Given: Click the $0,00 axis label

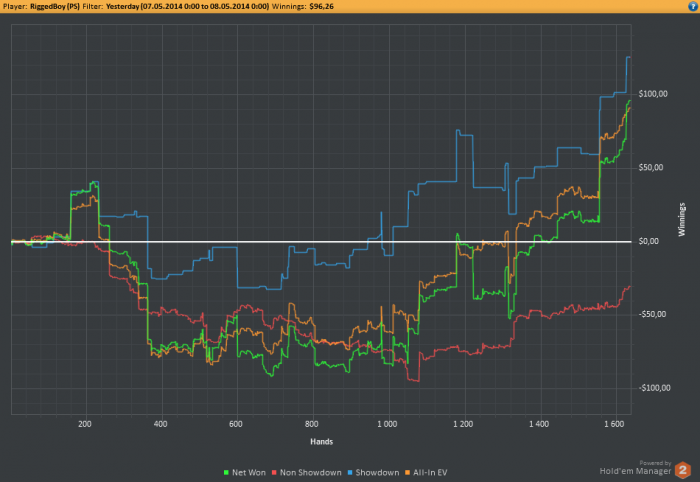Looking at the screenshot, I should pos(649,241).
